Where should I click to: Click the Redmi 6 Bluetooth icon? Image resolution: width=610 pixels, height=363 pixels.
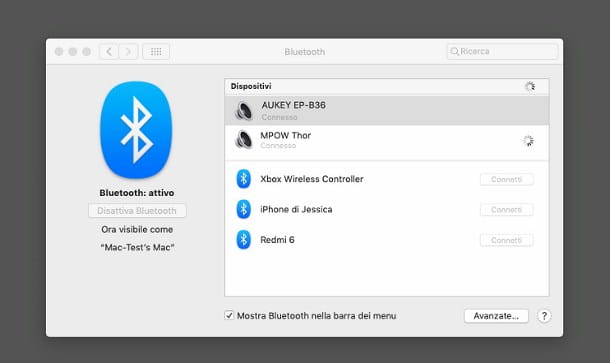click(244, 240)
